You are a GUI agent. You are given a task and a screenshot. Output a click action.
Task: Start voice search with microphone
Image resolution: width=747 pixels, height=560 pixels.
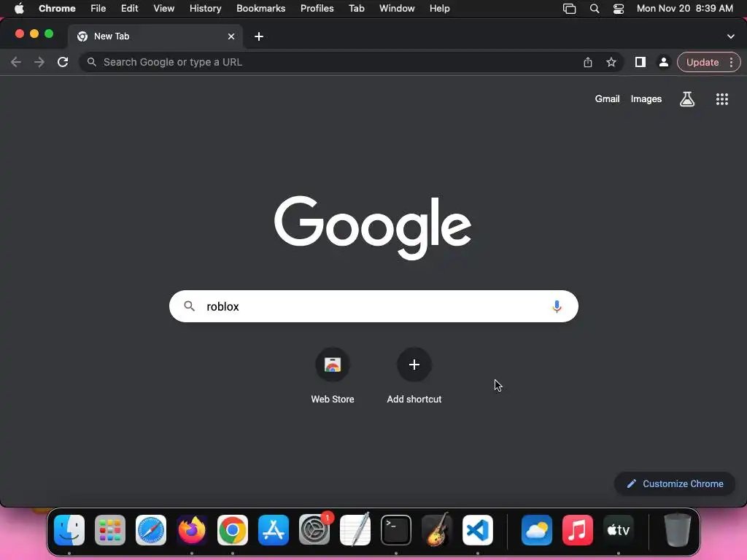click(557, 307)
